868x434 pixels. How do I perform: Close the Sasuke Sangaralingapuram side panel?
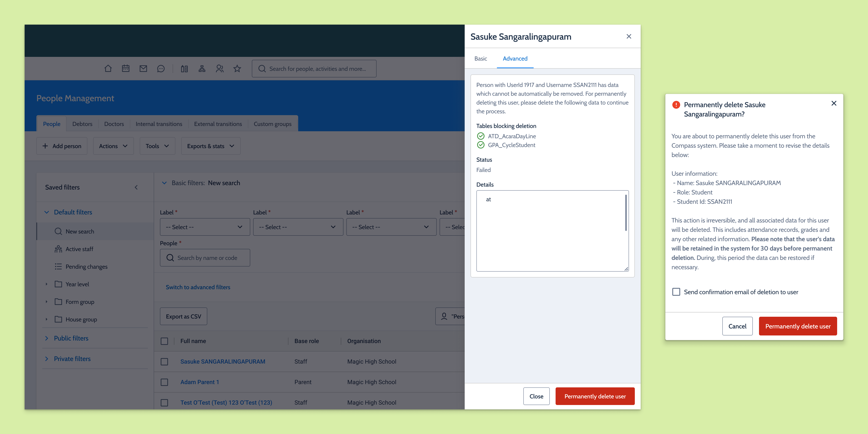pyautogui.click(x=629, y=36)
